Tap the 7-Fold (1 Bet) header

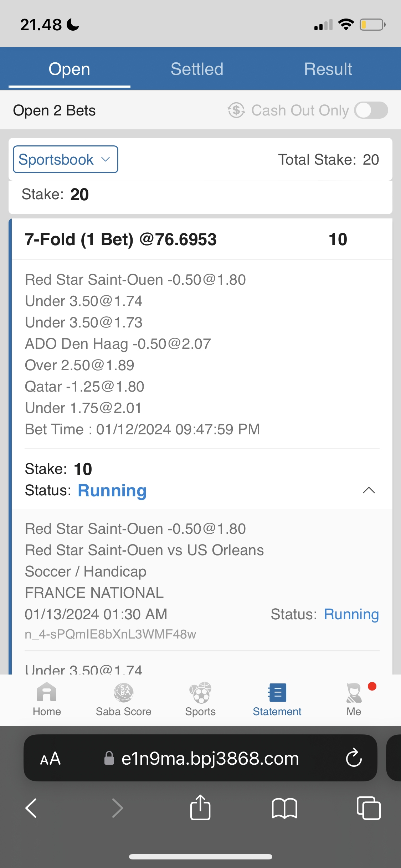(120, 239)
